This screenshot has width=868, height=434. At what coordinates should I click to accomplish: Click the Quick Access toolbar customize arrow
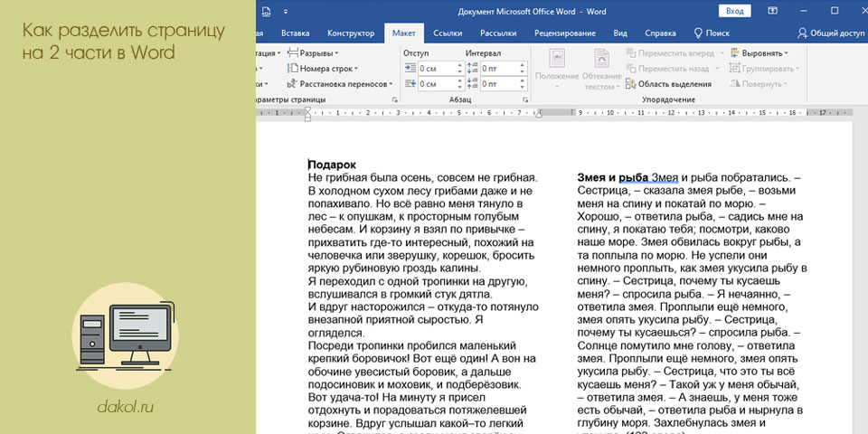(286, 11)
